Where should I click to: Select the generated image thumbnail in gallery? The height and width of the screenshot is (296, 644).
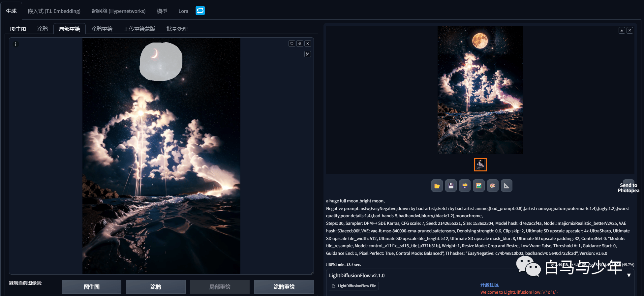[480, 165]
